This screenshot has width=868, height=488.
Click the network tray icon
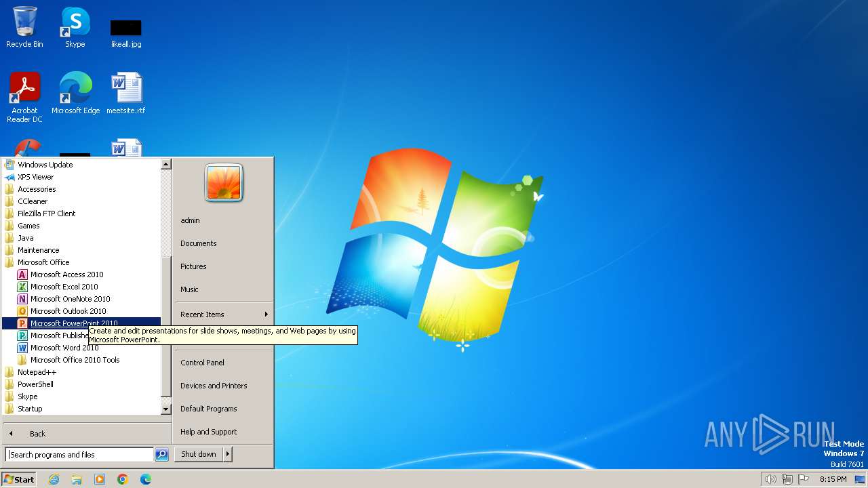tap(787, 479)
